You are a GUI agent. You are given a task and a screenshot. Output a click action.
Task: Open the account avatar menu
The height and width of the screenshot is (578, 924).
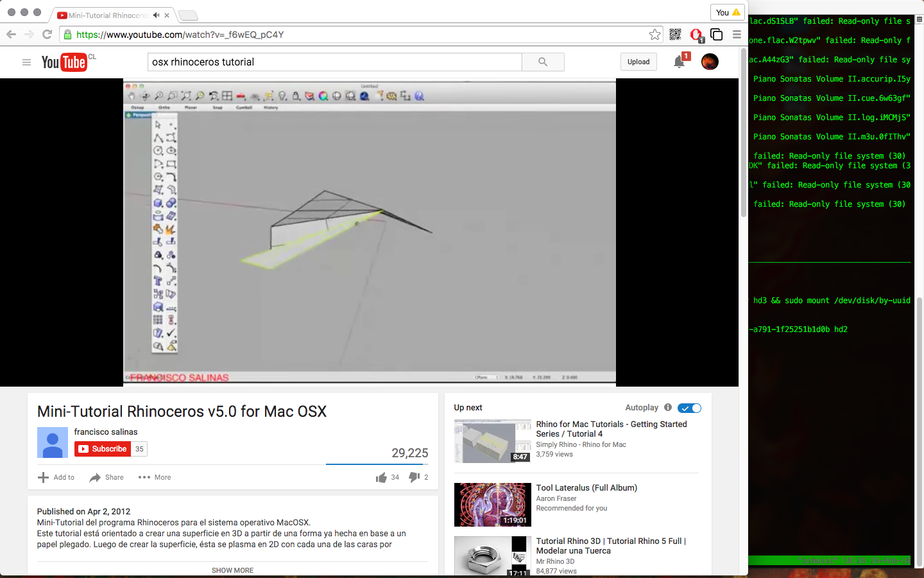(710, 62)
